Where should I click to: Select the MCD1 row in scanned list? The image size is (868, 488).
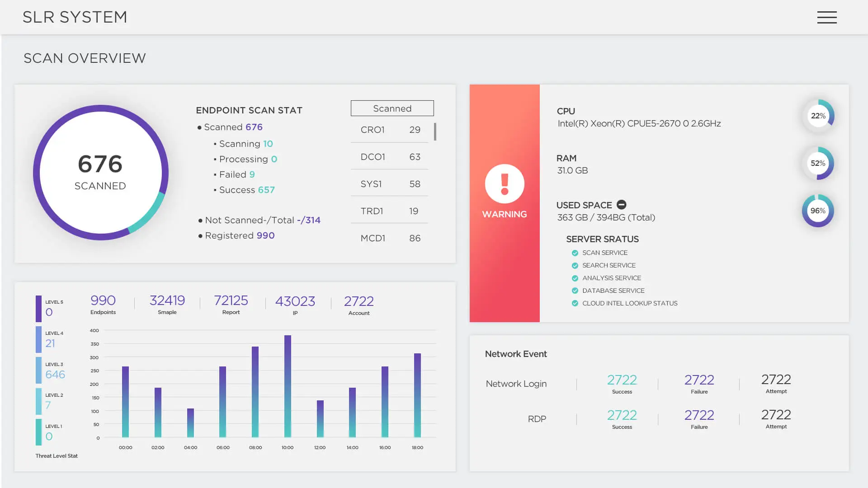(x=390, y=238)
